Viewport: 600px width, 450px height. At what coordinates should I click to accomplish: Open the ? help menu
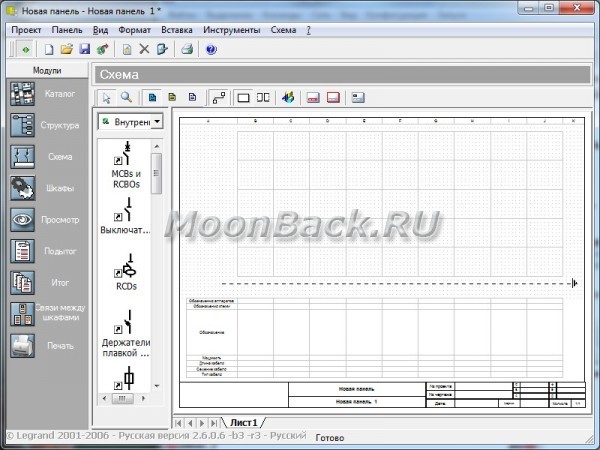click(x=308, y=30)
